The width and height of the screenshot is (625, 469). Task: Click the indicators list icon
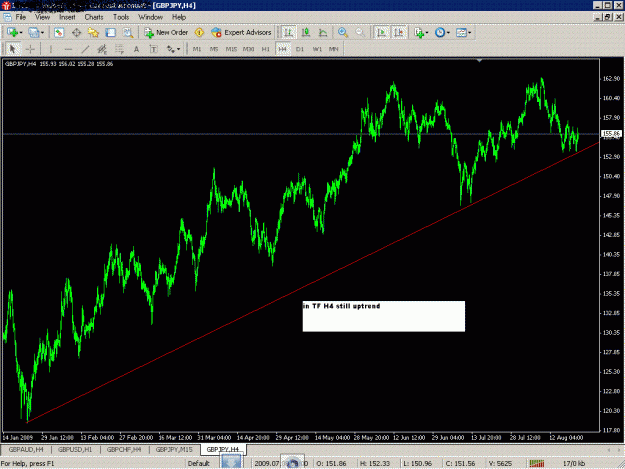[x=418, y=32]
